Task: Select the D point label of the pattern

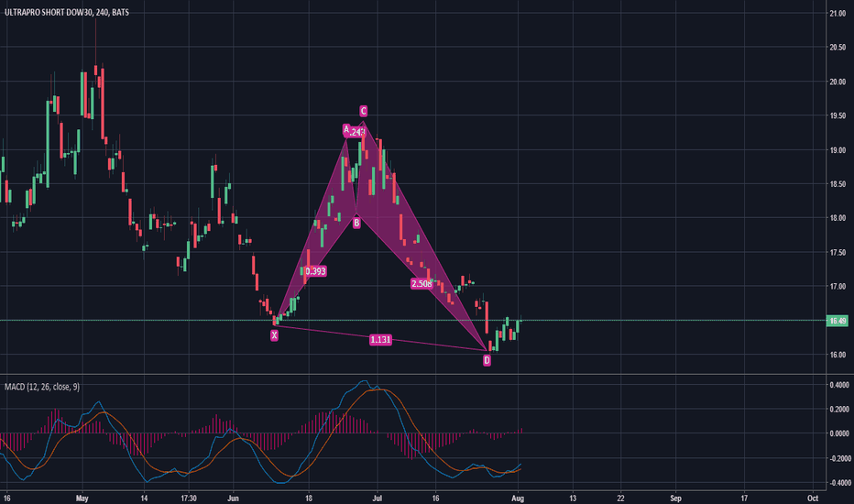Action: [487, 360]
